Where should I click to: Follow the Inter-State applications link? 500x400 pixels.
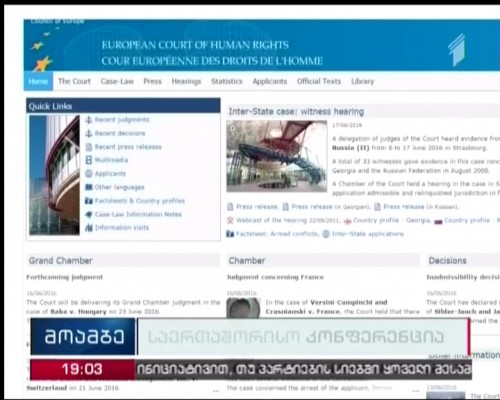click(x=368, y=234)
